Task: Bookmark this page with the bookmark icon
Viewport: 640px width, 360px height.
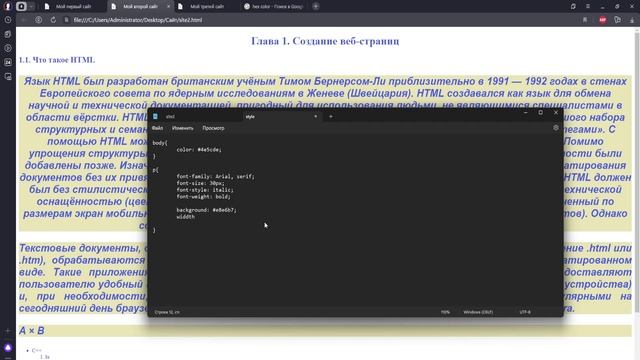Action: [x=585, y=20]
